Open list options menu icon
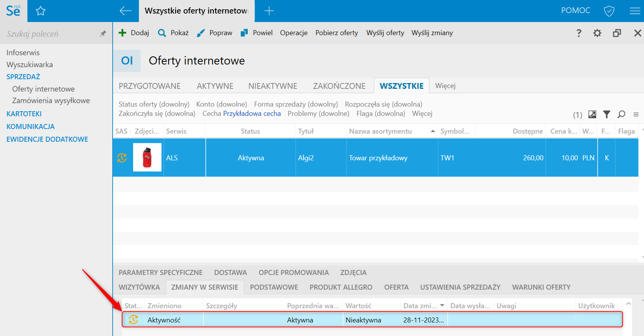 [x=636, y=114]
